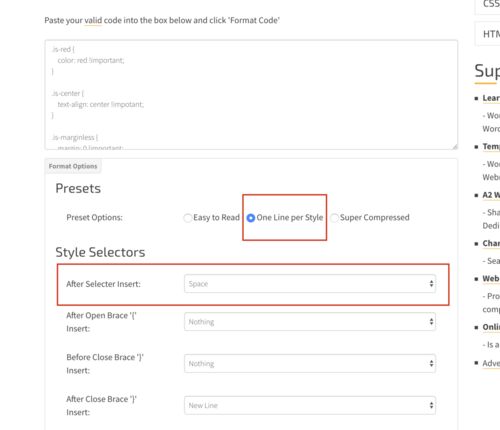Expand 'After Close Brace' dropdown showing New Line
Screen dimensions: 500x430
point(310,405)
